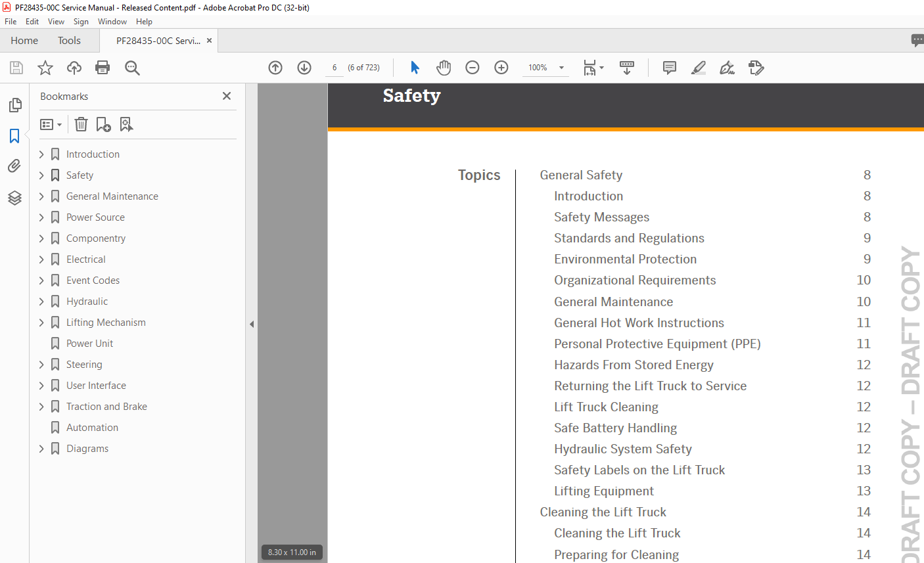Follow the Safe Battery Handling link
Viewport: 924px width, 563px height.
coord(615,428)
